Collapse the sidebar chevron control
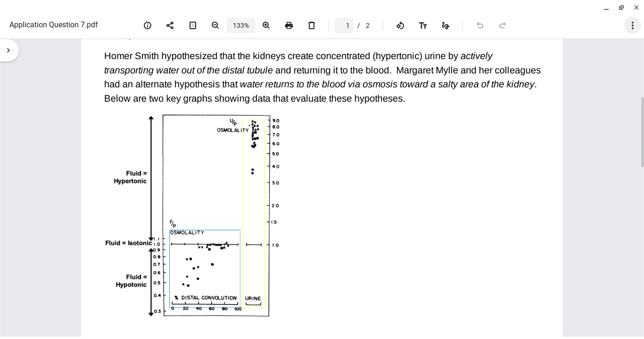Viewport: 644px width, 339px height. pyautogui.click(x=8, y=50)
